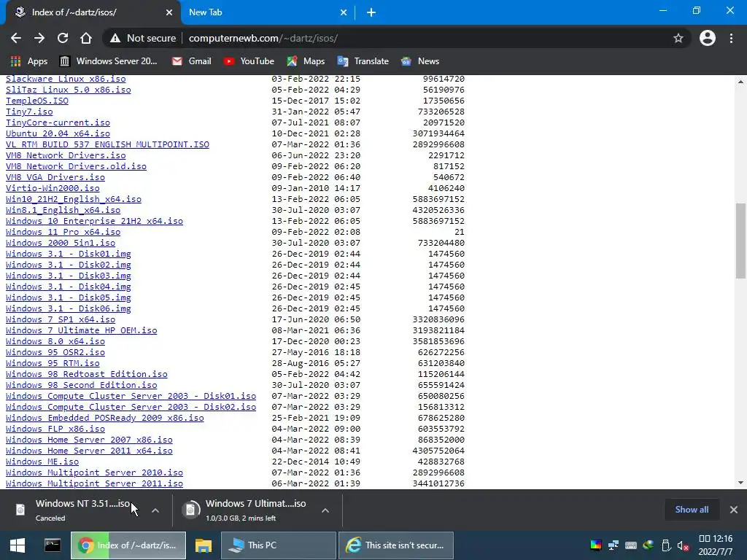Open the home page via house icon

[86, 38]
